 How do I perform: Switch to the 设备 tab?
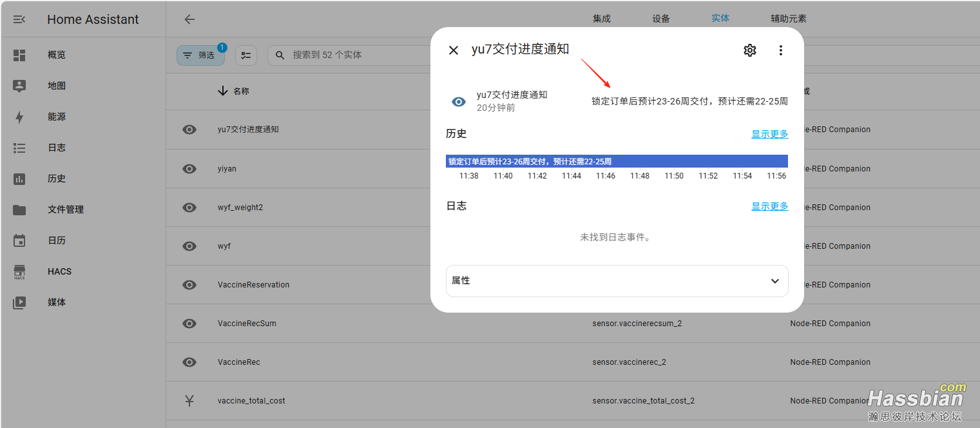coord(661,19)
